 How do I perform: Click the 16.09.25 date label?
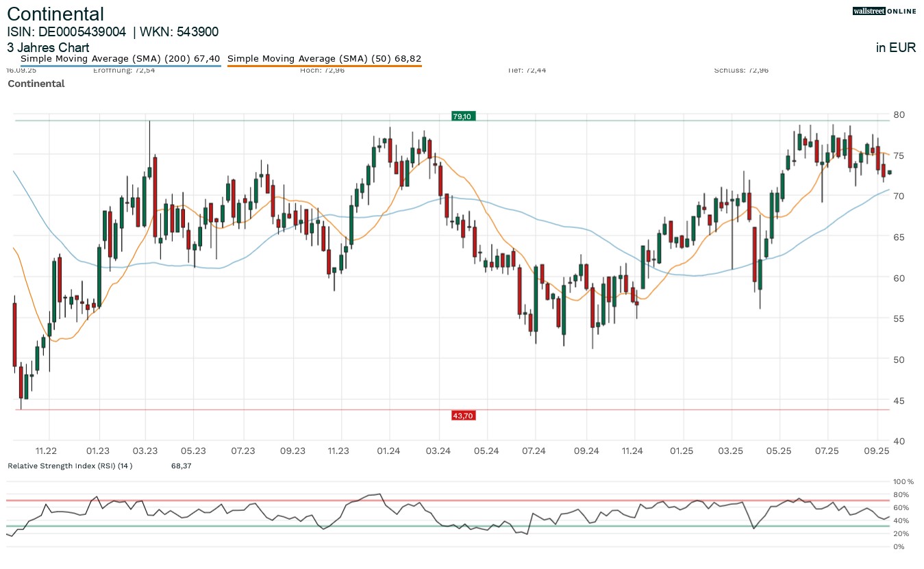point(21,70)
